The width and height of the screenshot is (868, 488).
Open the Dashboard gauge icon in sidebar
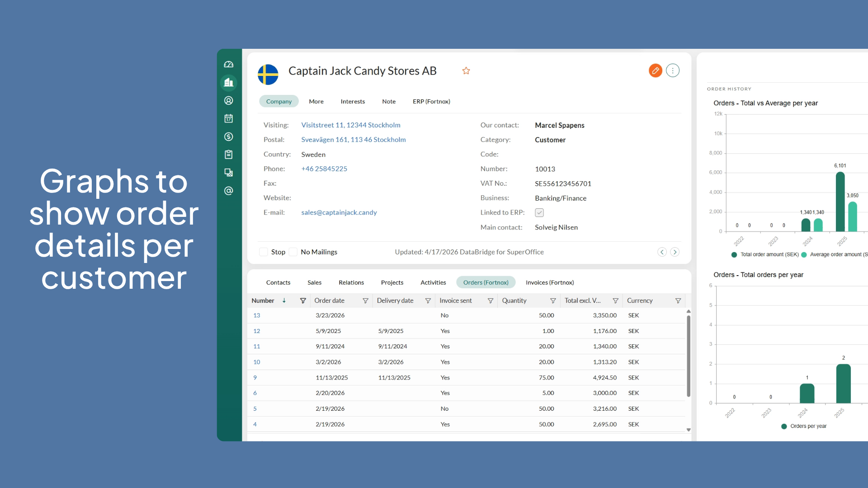[229, 65]
